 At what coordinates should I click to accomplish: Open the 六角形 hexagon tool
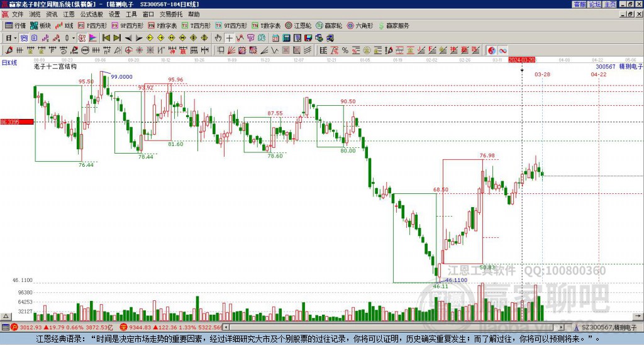(360, 25)
